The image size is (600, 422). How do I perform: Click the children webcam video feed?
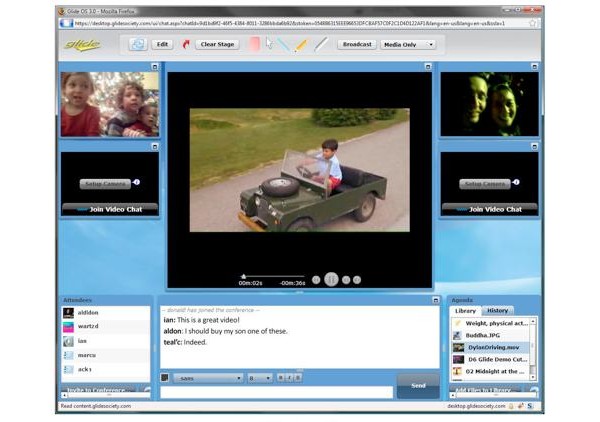tap(110, 104)
